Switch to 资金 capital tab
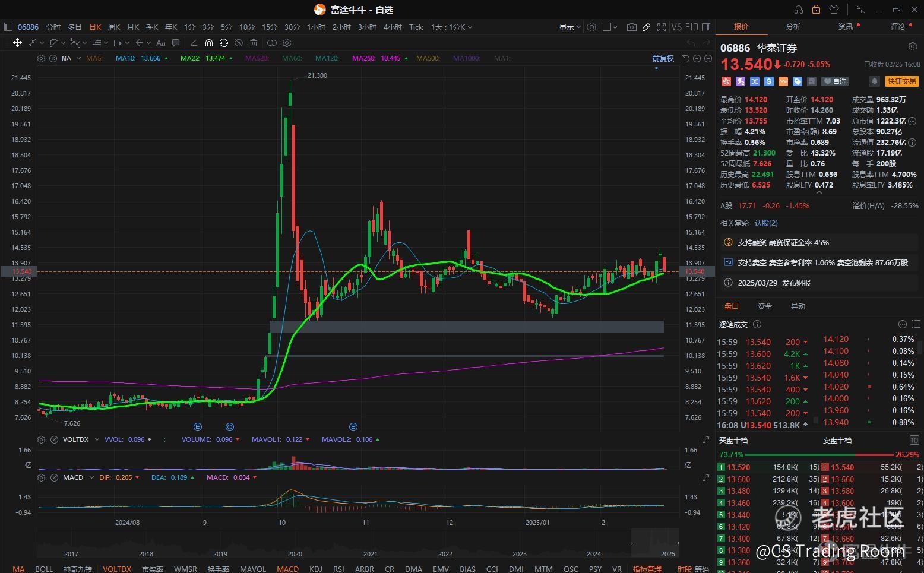The width and height of the screenshot is (924, 573). click(x=765, y=306)
